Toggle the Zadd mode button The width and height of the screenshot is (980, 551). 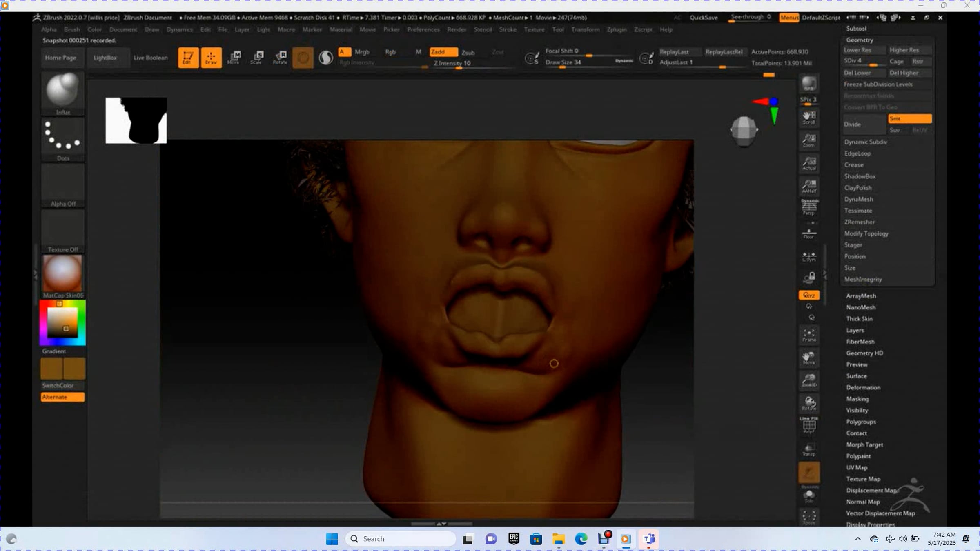tap(443, 52)
